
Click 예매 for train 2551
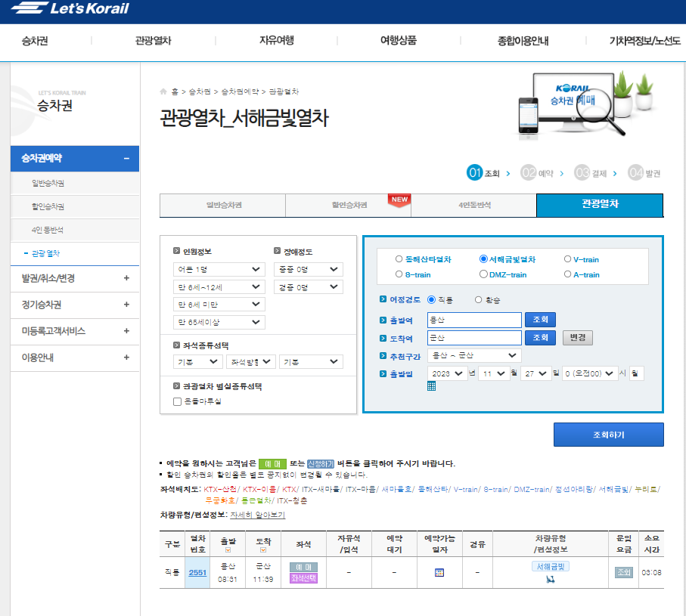pyautogui.click(x=303, y=567)
